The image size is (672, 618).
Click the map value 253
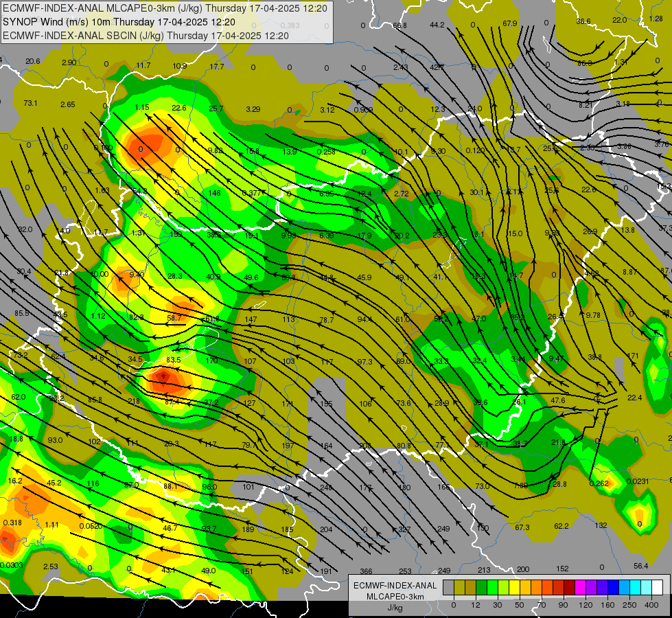point(405,571)
